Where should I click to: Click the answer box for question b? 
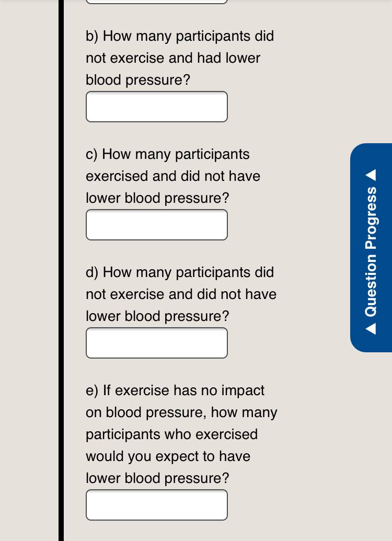pyautogui.click(x=157, y=107)
